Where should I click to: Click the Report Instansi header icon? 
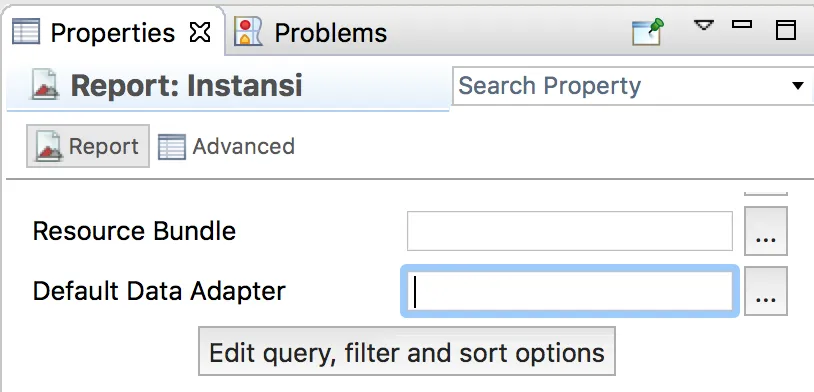(45, 85)
